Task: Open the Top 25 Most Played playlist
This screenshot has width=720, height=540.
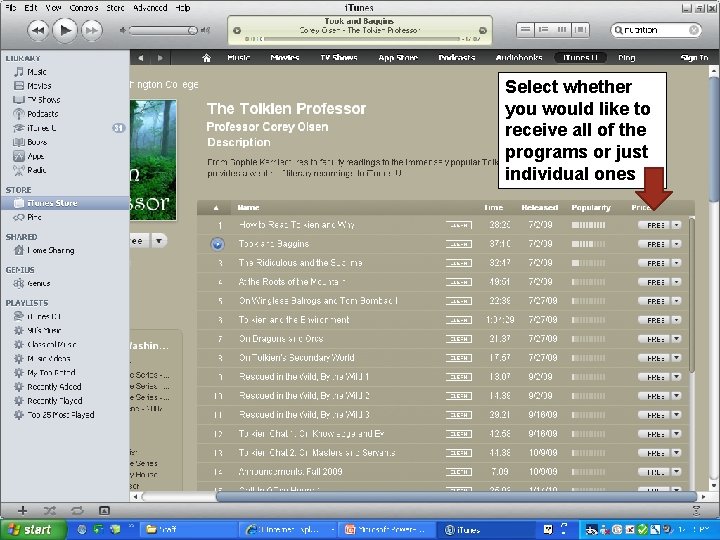Action: point(60,415)
